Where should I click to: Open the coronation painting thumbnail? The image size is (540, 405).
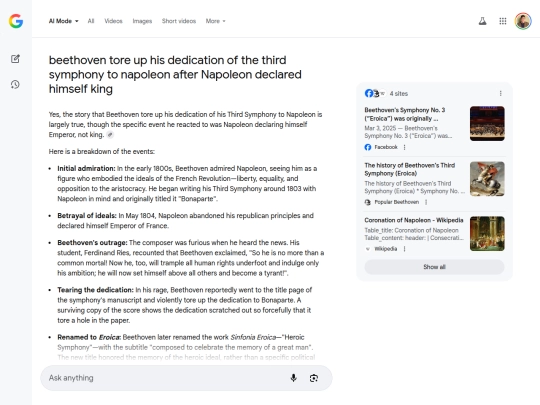[487, 233]
